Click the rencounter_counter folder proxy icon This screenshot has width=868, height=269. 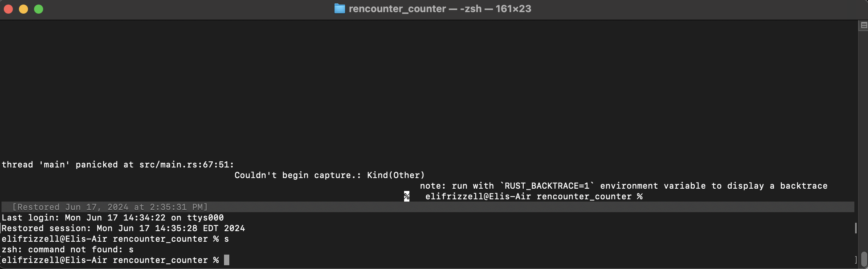pos(339,9)
